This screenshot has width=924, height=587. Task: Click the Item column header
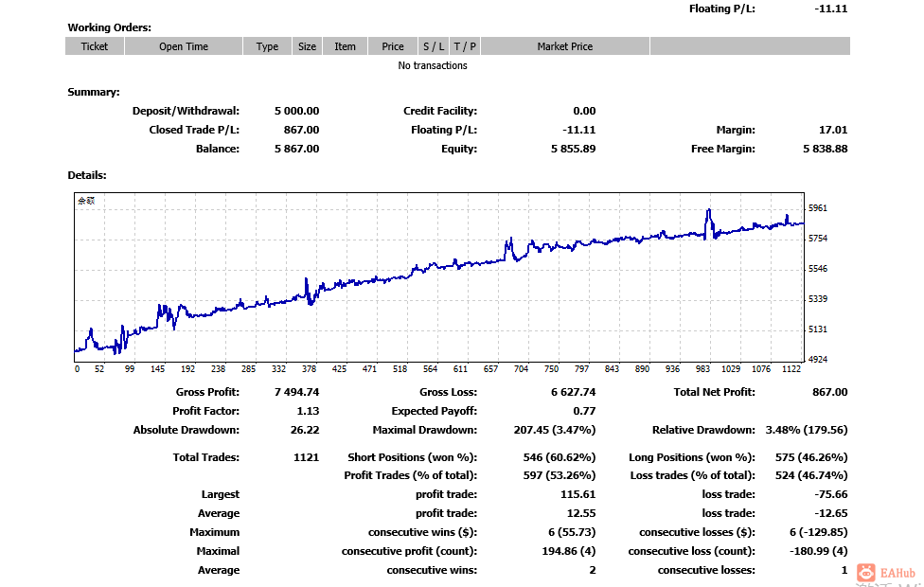345,46
